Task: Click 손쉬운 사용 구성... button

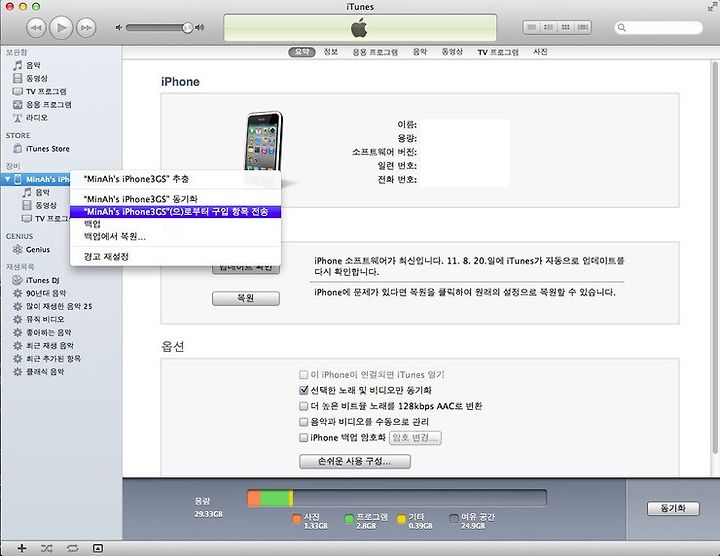Action: 354,461
